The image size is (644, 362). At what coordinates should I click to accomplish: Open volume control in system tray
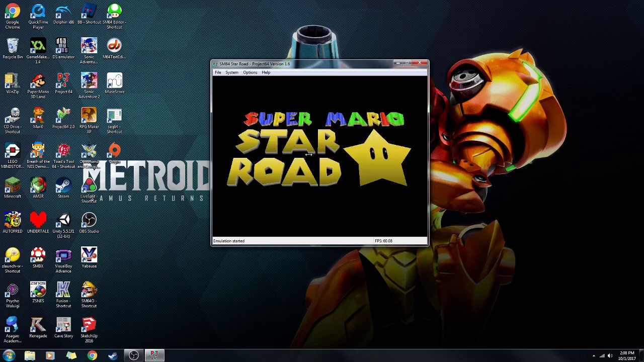610,356
